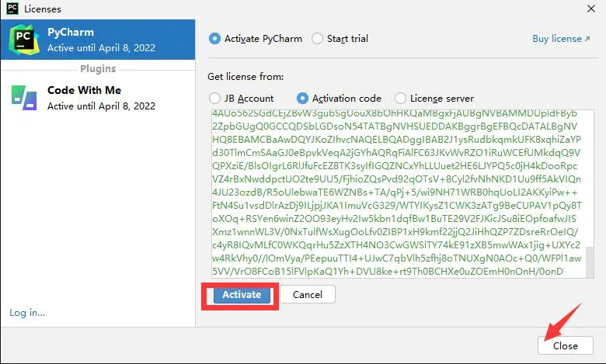Click the PyCharm logo icon in sidebar
Viewport: 606px width, 364px height.
point(23,38)
